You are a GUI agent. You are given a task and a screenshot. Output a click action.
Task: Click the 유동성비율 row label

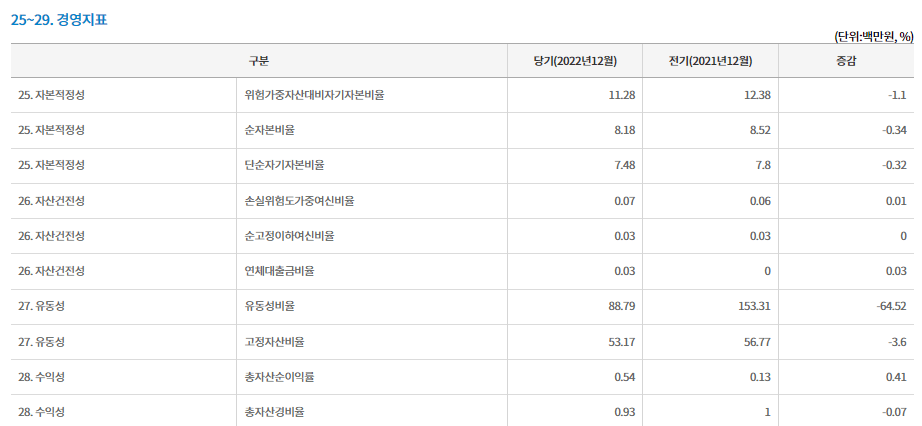[x=269, y=307]
